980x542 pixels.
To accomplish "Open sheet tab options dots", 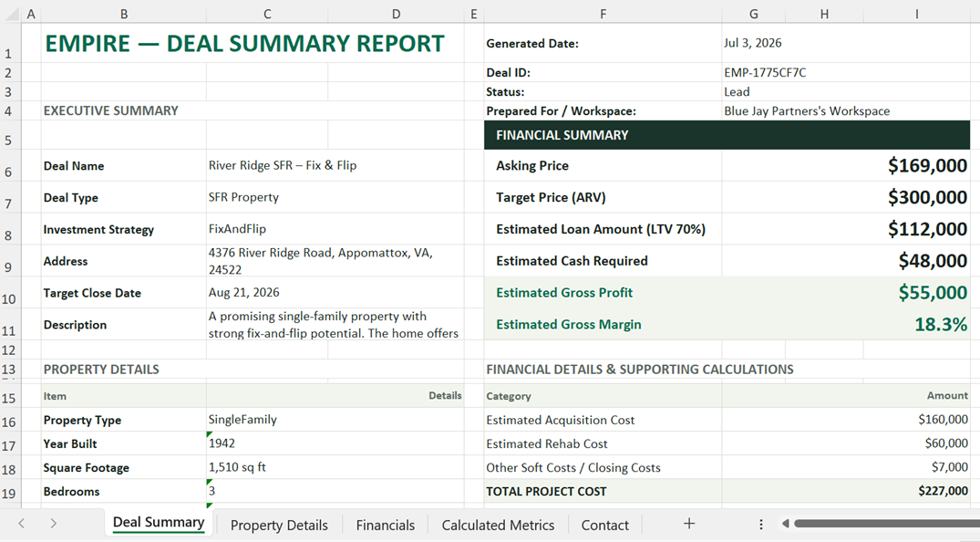I will [x=760, y=525].
